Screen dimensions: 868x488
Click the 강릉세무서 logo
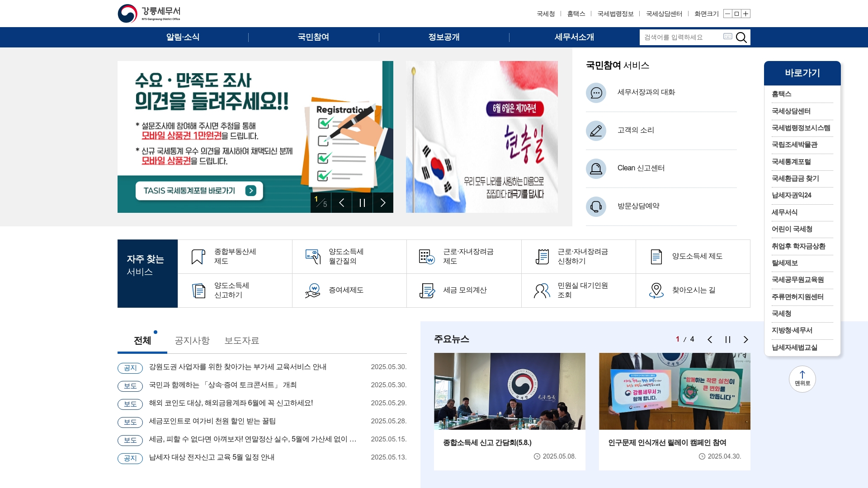click(149, 14)
